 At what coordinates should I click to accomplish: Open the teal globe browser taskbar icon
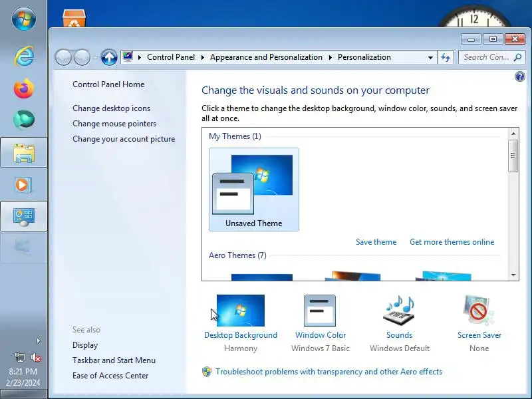tap(23, 120)
